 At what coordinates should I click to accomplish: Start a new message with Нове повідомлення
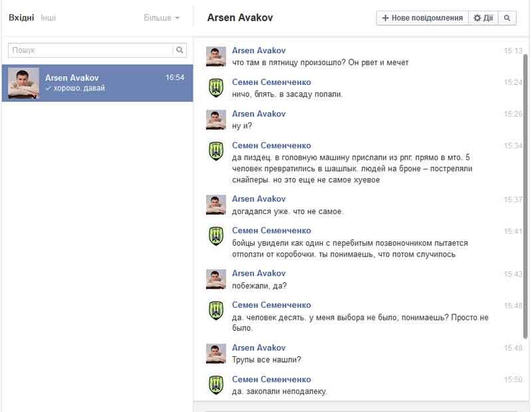click(x=423, y=18)
